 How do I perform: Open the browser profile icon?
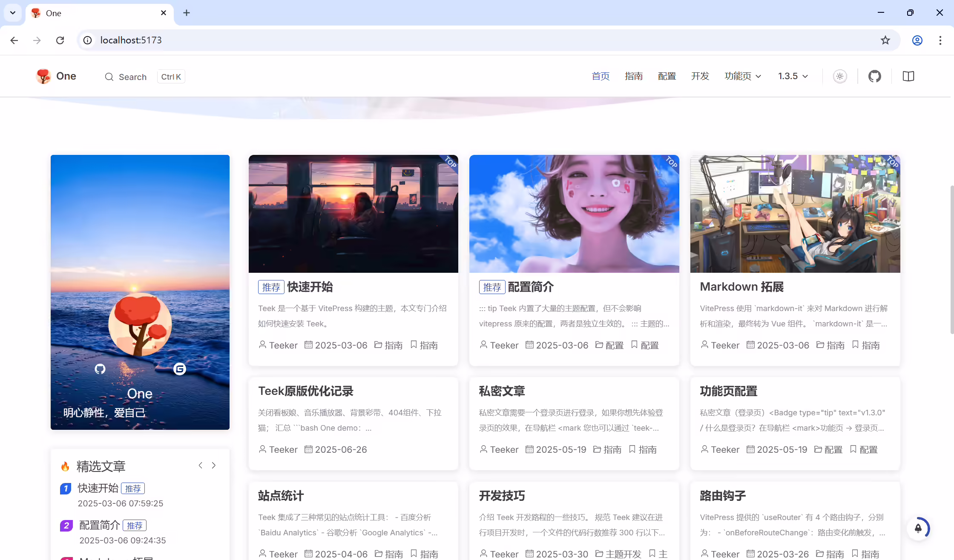tap(917, 40)
